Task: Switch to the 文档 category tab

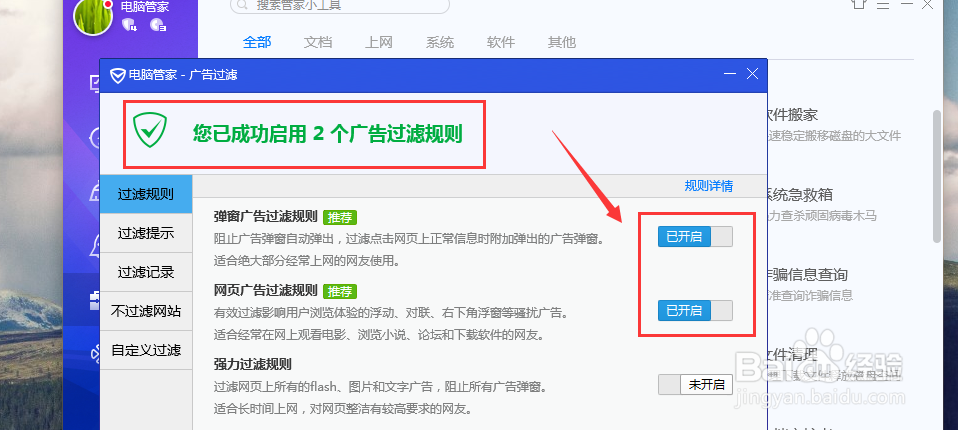Action: 318,42
